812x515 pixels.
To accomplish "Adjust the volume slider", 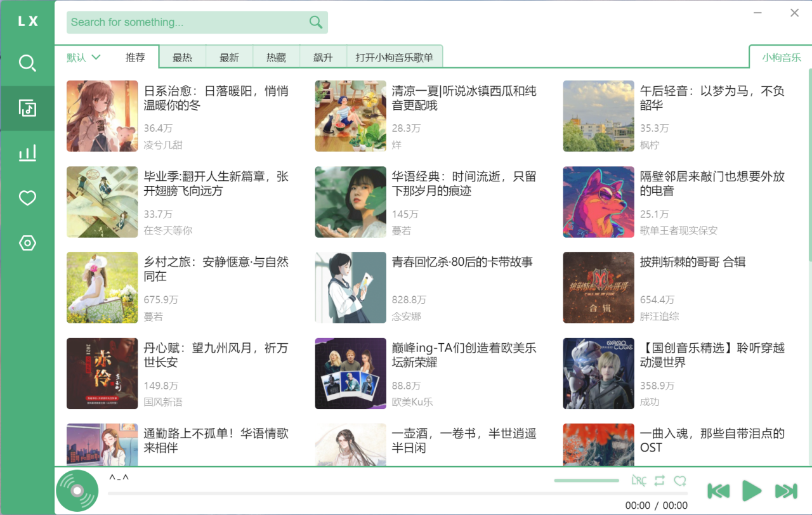I will point(587,481).
